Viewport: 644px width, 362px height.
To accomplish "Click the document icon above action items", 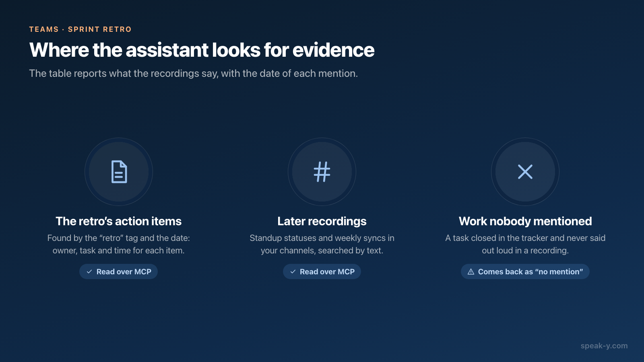I will pos(119,172).
